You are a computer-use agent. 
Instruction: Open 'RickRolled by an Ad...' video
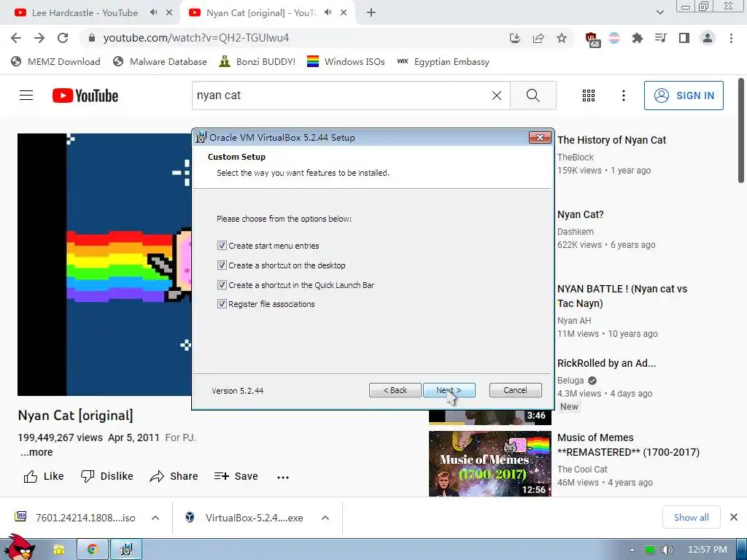[x=606, y=363]
